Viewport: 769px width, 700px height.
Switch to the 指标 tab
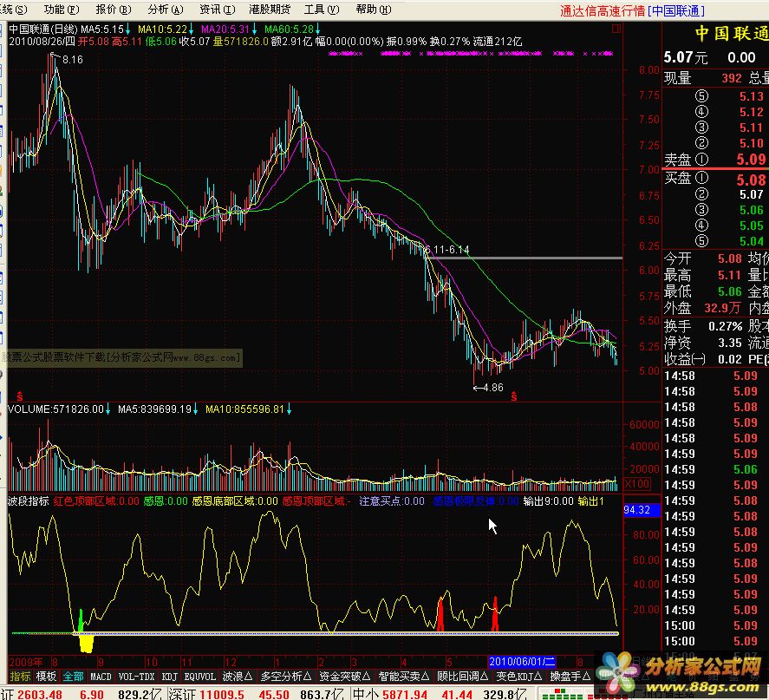point(20,677)
